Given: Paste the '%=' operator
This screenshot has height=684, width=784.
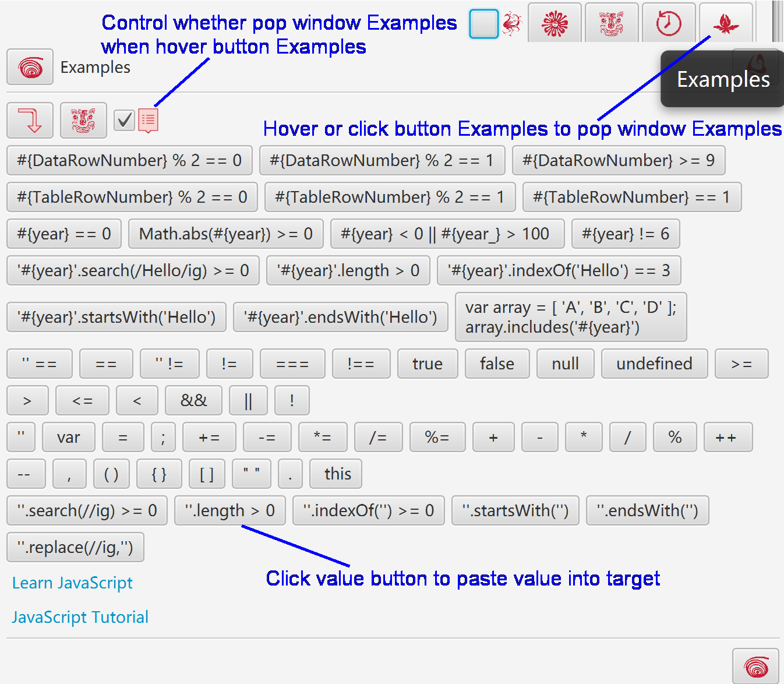Looking at the screenshot, I should [437, 437].
